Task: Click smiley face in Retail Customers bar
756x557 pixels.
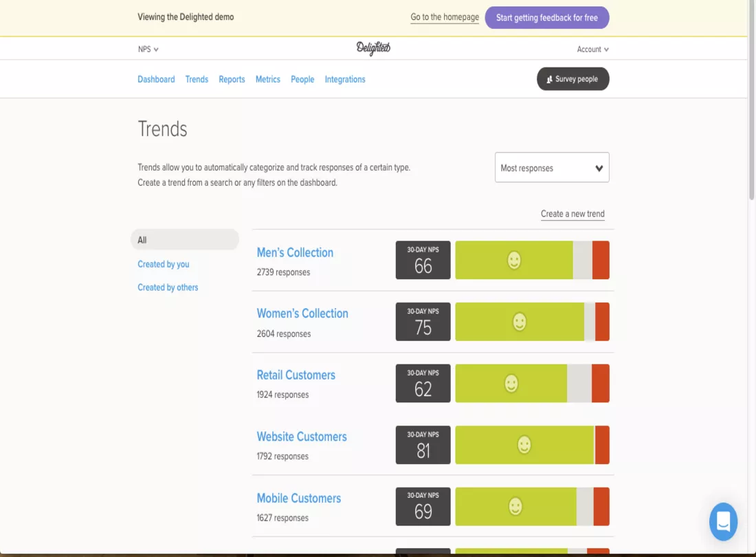Action: point(511,384)
